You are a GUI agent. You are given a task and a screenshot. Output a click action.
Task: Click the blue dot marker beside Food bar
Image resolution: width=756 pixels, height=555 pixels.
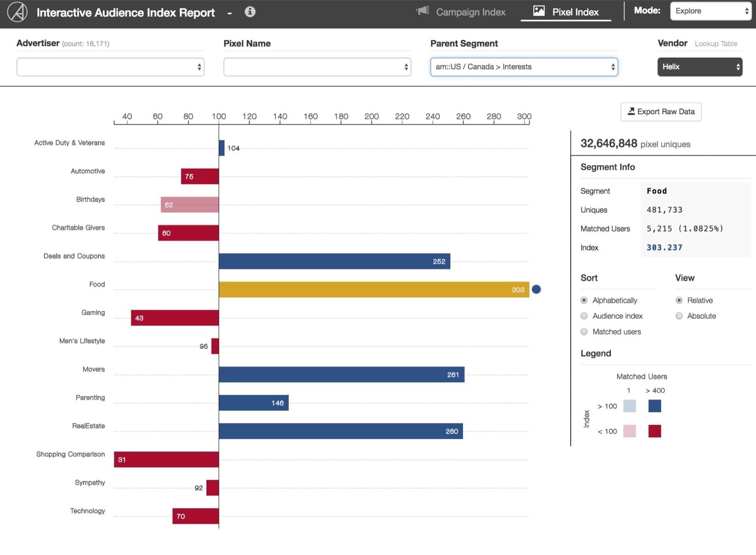[536, 289]
